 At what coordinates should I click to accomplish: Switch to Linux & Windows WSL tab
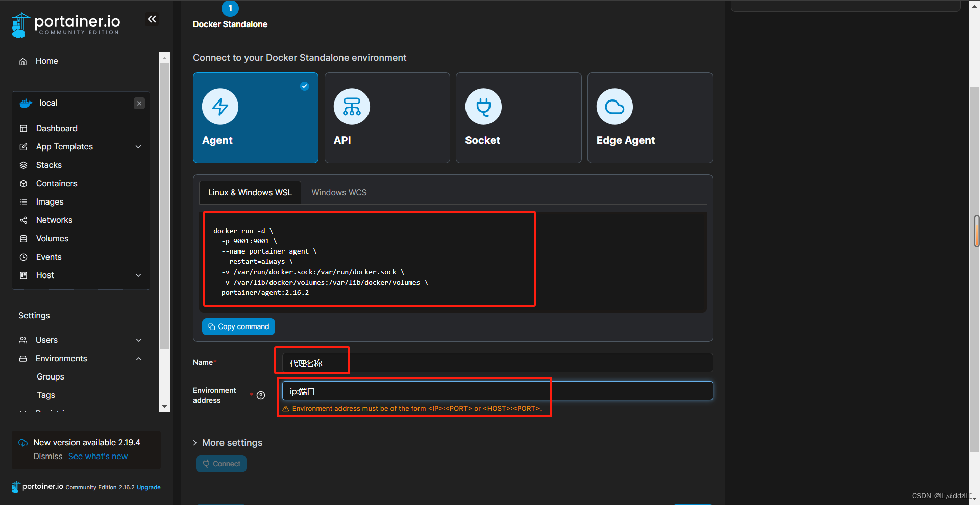[250, 193]
